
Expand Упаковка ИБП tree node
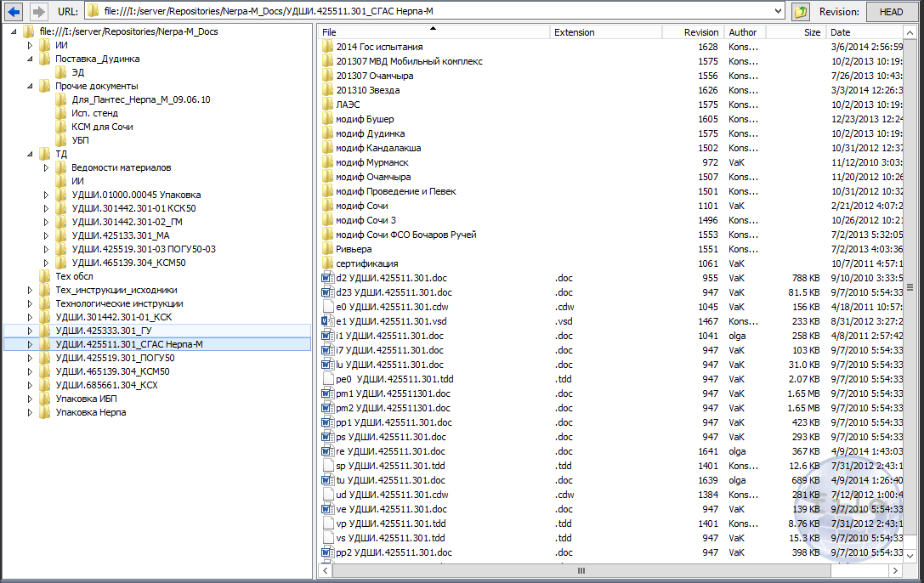[x=30, y=399]
